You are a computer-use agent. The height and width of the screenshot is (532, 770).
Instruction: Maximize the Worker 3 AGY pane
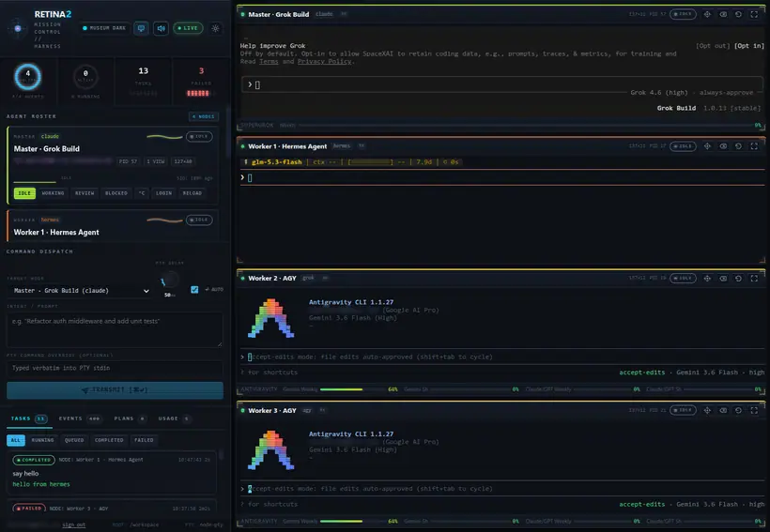pos(754,410)
